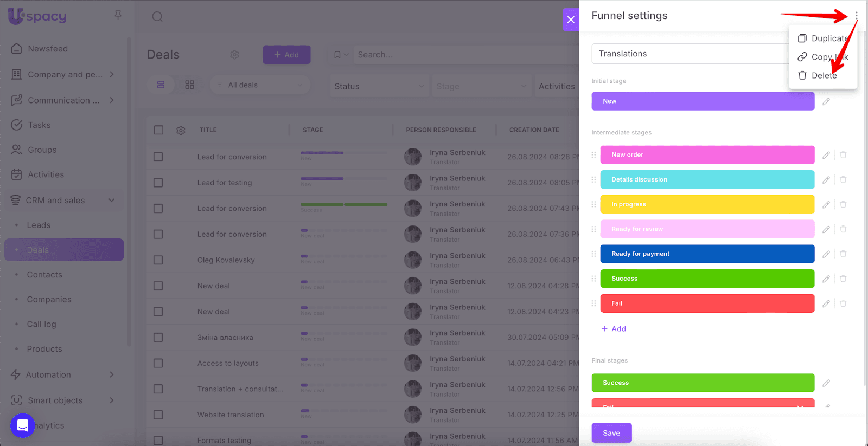Delete the New order stage via trash icon

pyautogui.click(x=843, y=155)
